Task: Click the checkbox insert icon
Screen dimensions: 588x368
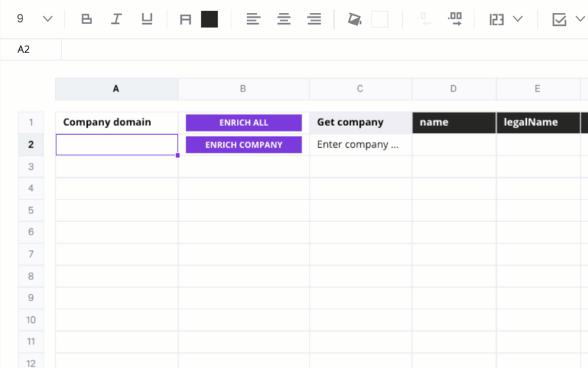Action: click(x=559, y=19)
